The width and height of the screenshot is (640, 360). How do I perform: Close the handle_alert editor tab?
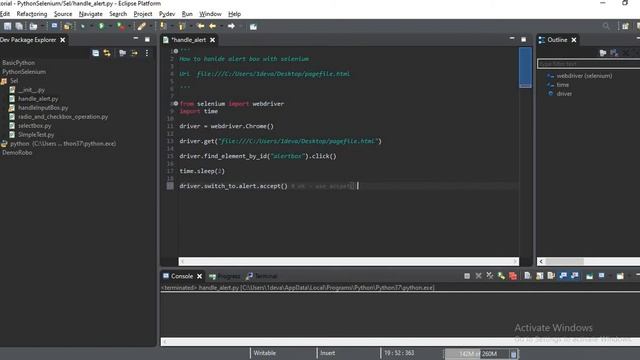click(x=212, y=40)
